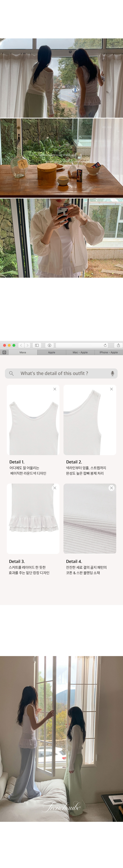
Task: Dismiss the Detail 4 fabric card
Action: tap(112, 488)
